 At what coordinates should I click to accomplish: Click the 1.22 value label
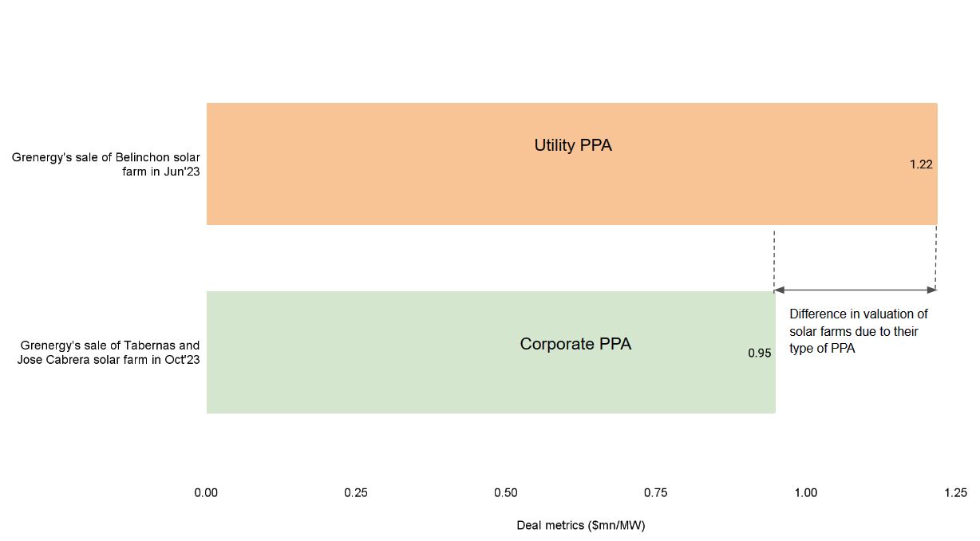point(921,165)
